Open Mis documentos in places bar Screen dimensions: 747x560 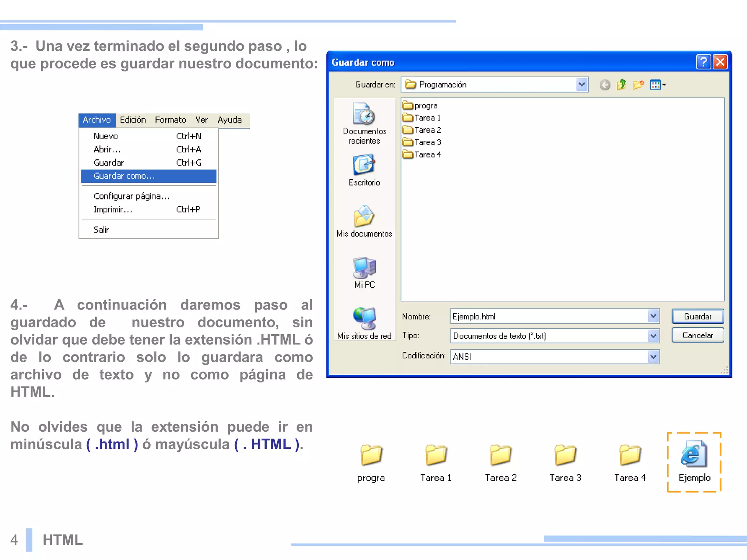364,221
